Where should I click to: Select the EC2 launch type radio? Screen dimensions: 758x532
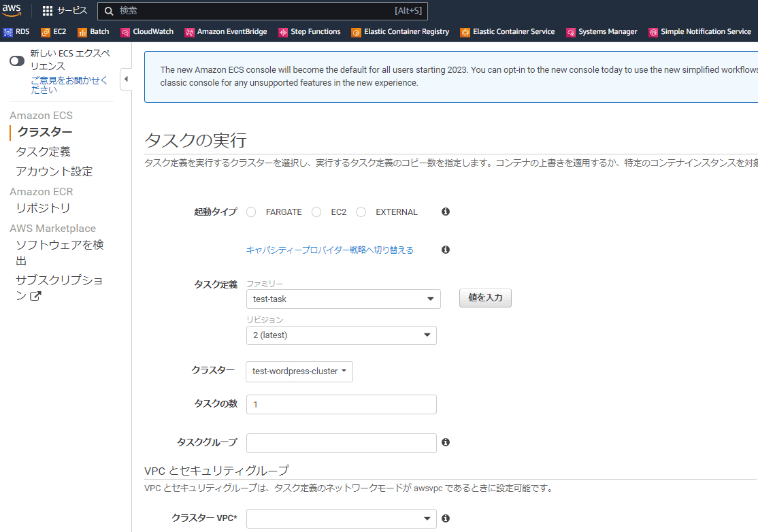(316, 212)
